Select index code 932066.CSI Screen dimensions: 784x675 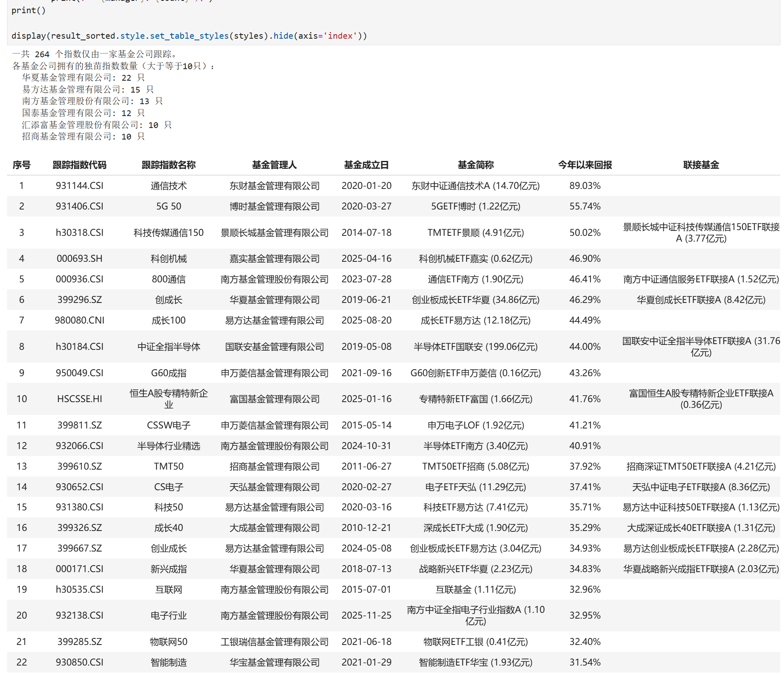[x=79, y=446]
